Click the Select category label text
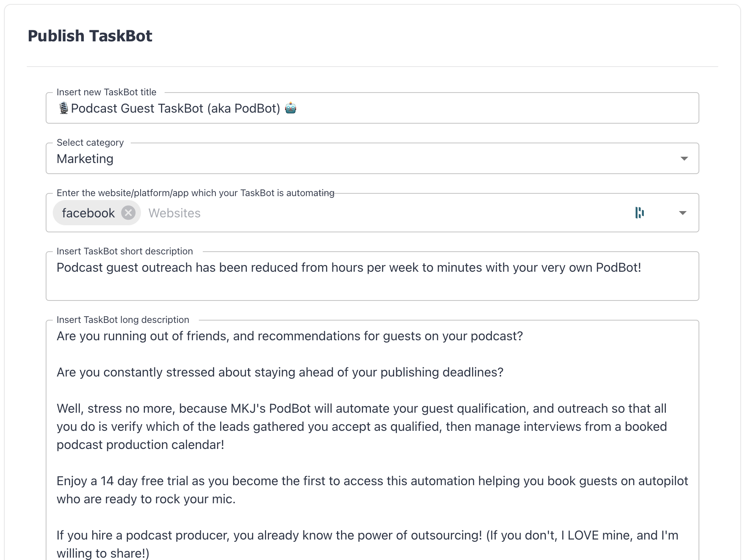Image resolution: width=745 pixels, height=560 pixels. click(90, 142)
